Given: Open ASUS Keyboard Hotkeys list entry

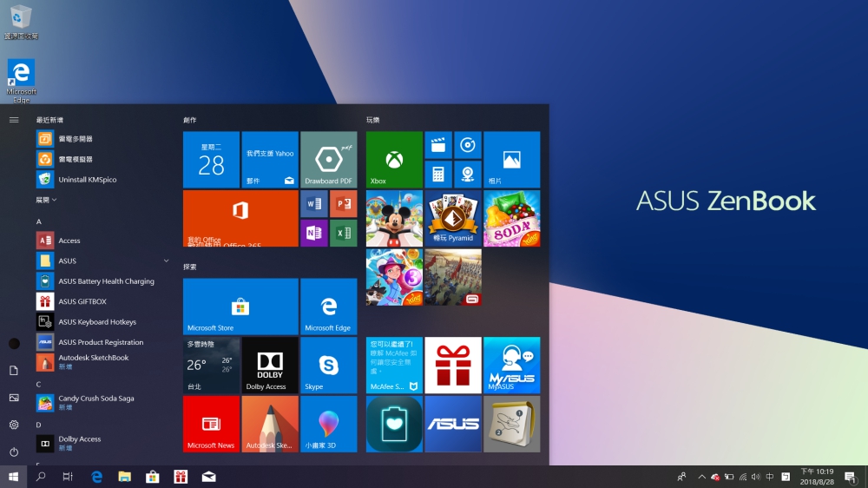Looking at the screenshot, I should tap(103, 322).
